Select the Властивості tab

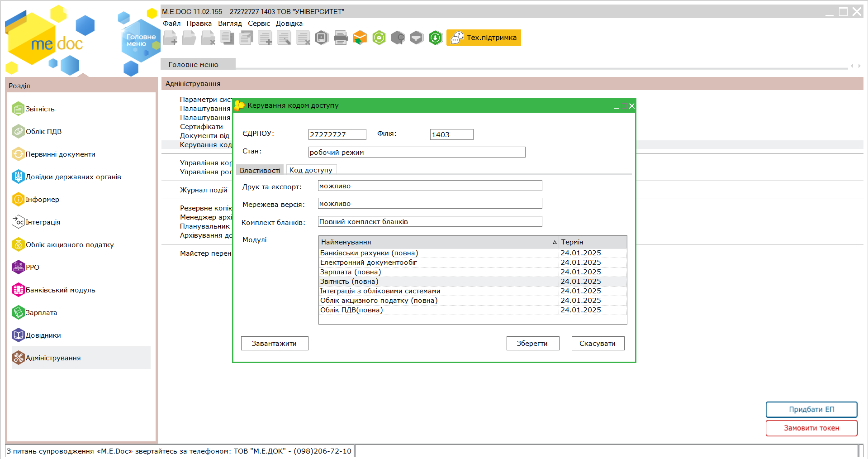pos(260,171)
